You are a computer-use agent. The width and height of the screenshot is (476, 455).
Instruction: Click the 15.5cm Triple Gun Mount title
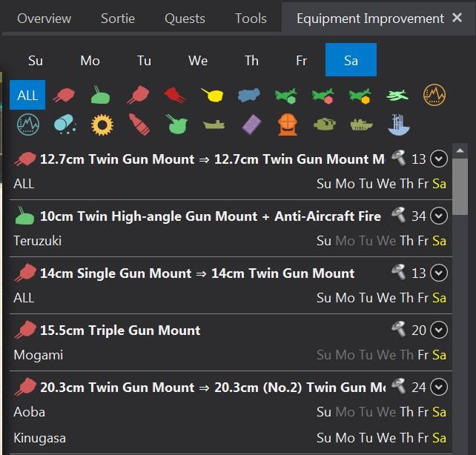point(120,331)
